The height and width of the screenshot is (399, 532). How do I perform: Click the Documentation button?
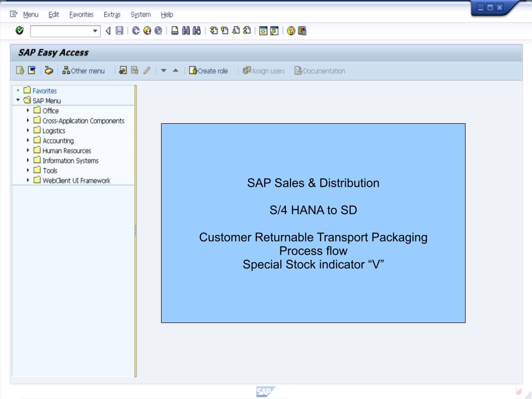(320, 70)
